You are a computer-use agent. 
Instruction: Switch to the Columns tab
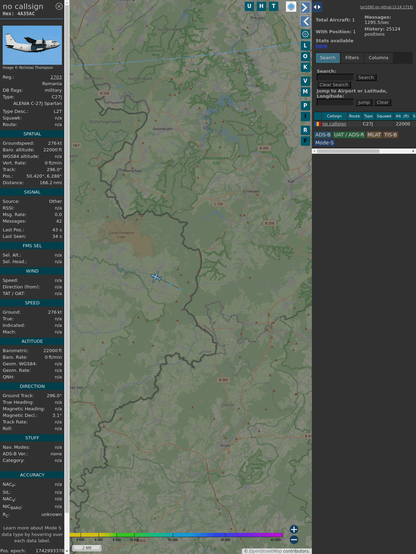(x=378, y=58)
